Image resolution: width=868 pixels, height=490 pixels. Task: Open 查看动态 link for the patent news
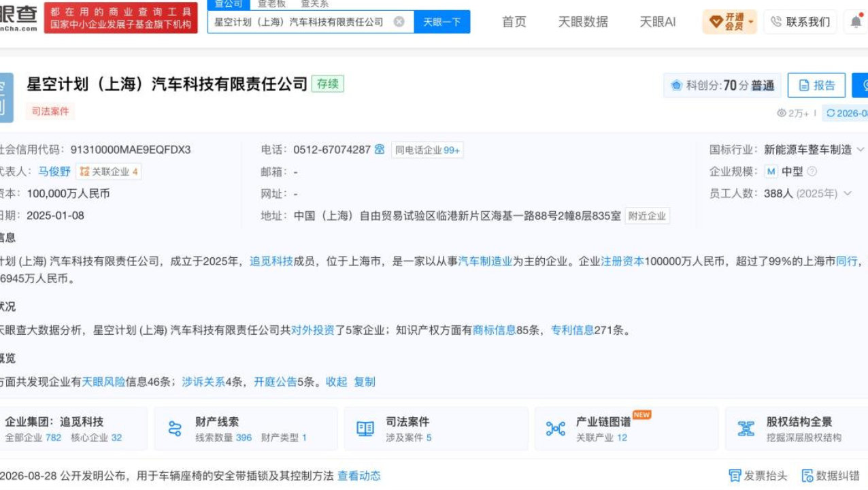pyautogui.click(x=359, y=476)
